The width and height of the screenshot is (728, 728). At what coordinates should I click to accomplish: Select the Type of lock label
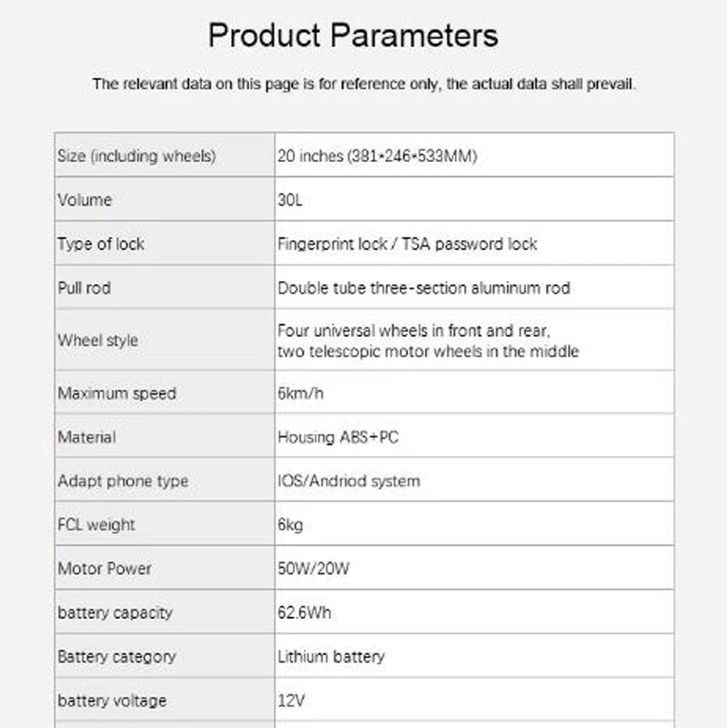pos(101,244)
